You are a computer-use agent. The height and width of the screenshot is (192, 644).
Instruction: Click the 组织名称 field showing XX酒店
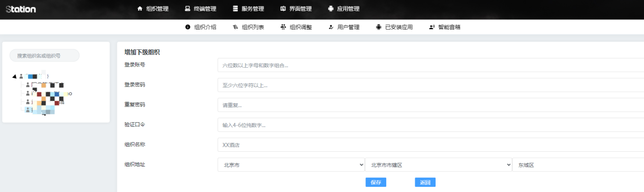coord(431,145)
